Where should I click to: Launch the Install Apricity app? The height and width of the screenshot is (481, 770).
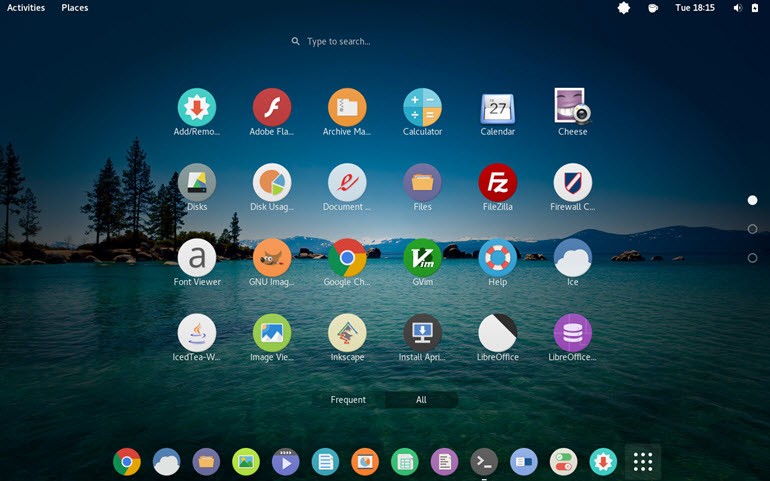(x=422, y=333)
